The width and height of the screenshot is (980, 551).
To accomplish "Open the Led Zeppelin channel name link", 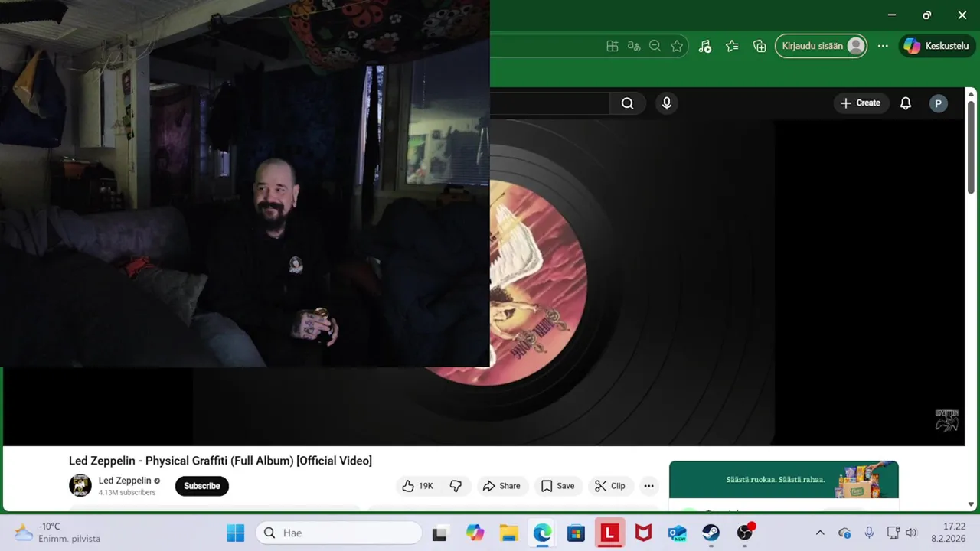I will pos(125,481).
